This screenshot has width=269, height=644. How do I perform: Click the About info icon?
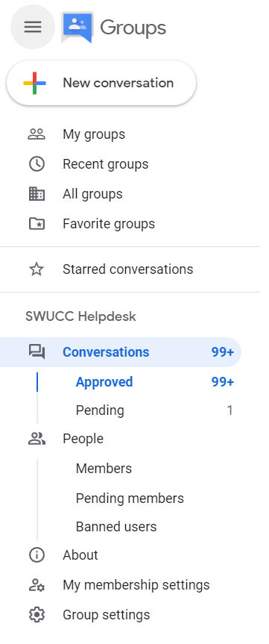pyautogui.click(x=37, y=555)
